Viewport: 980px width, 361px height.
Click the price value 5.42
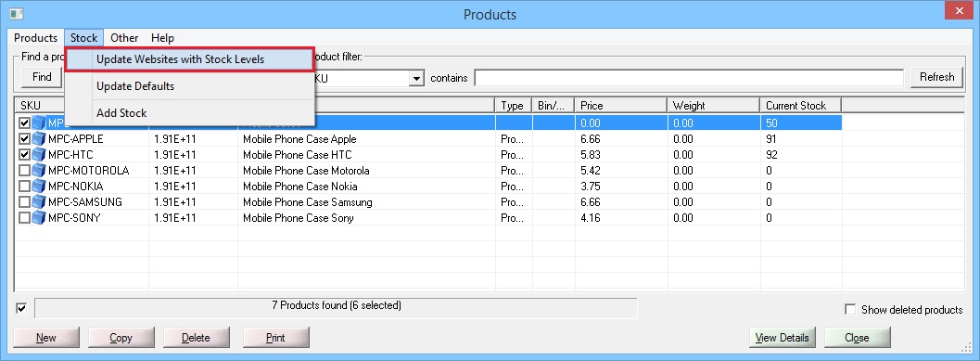(590, 171)
